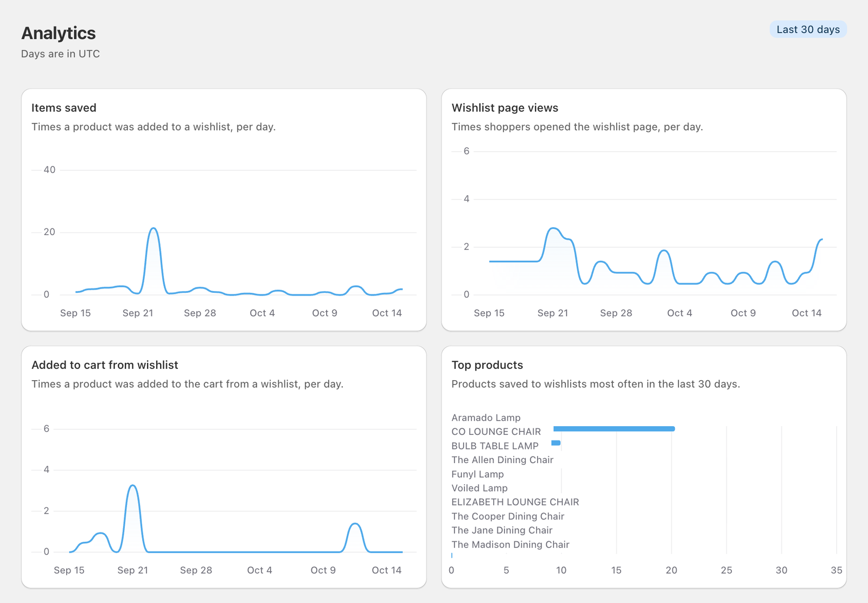This screenshot has height=603, width=868.
Task: Click the ELIZABETH LOUNGE CHAIR label
Action: [515, 502]
